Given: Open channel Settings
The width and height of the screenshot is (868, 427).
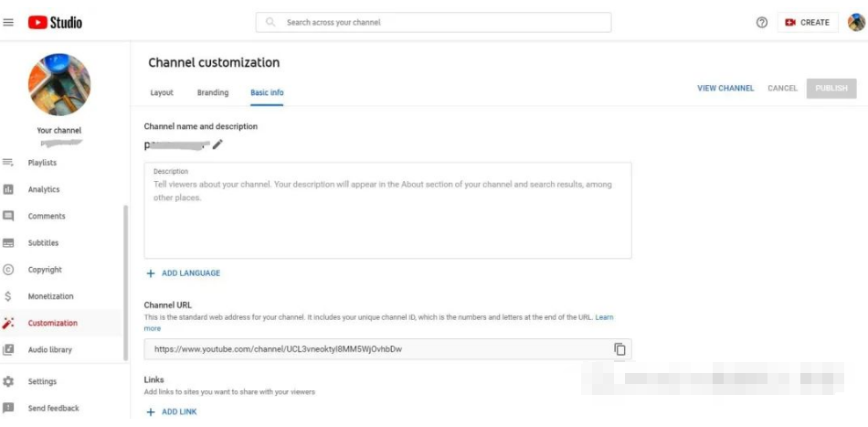Looking at the screenshot, I should pyautogui.click(x=42, y=381).
